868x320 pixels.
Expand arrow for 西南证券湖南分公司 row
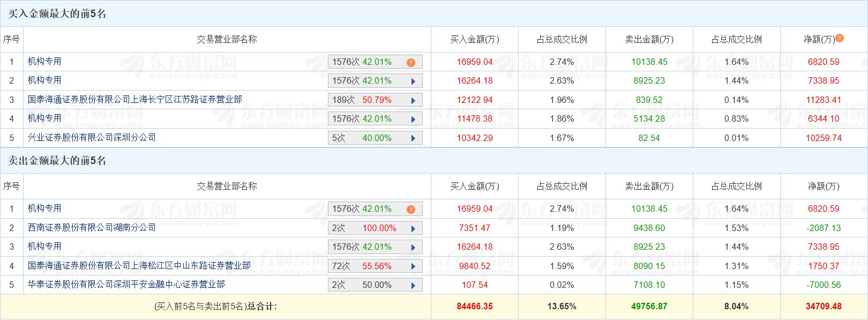pos(413,228)
